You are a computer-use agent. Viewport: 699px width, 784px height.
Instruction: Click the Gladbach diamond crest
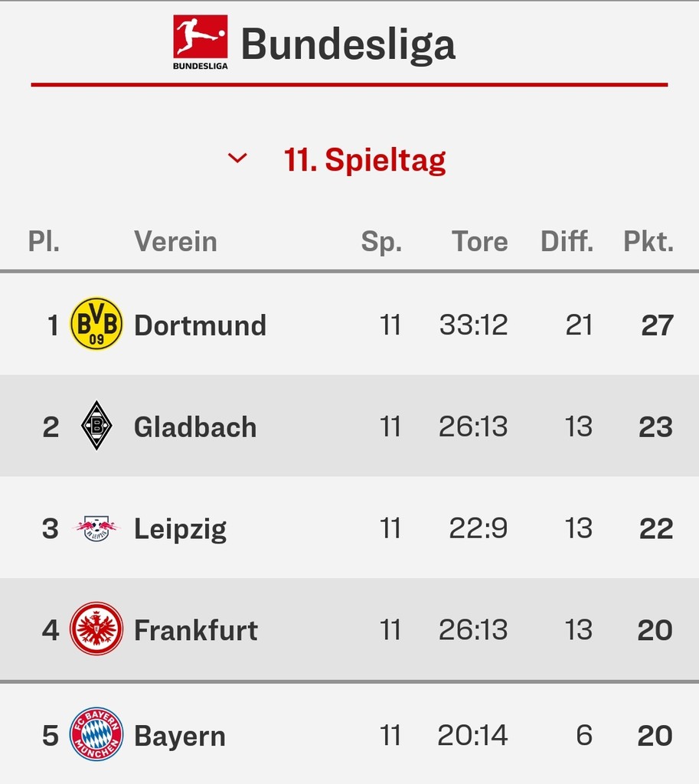pos(96,426)
